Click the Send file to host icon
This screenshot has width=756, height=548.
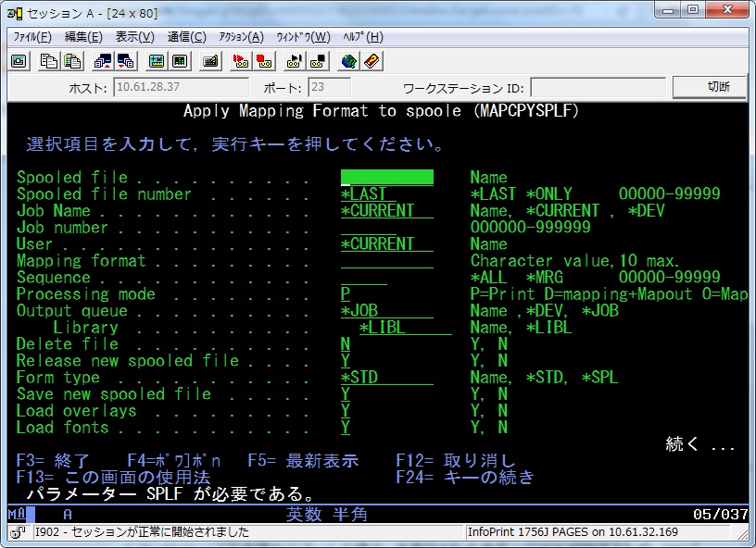point(103,61)
